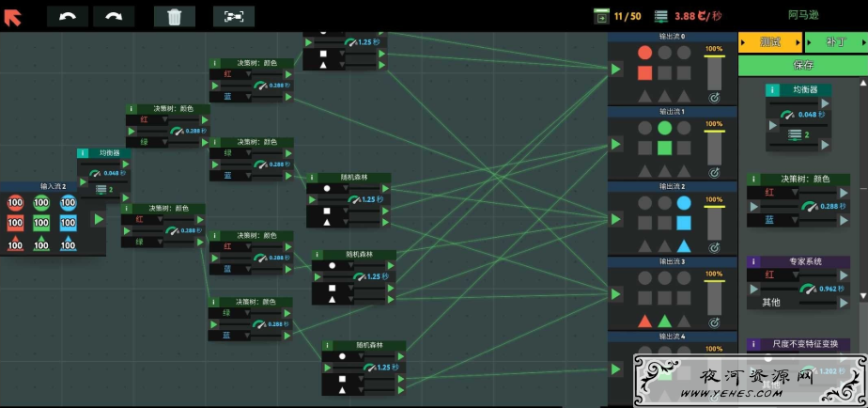Click the reset target icon in 输出流 2
The height and width of the screenshot is (408, 868).
[714, 248]
